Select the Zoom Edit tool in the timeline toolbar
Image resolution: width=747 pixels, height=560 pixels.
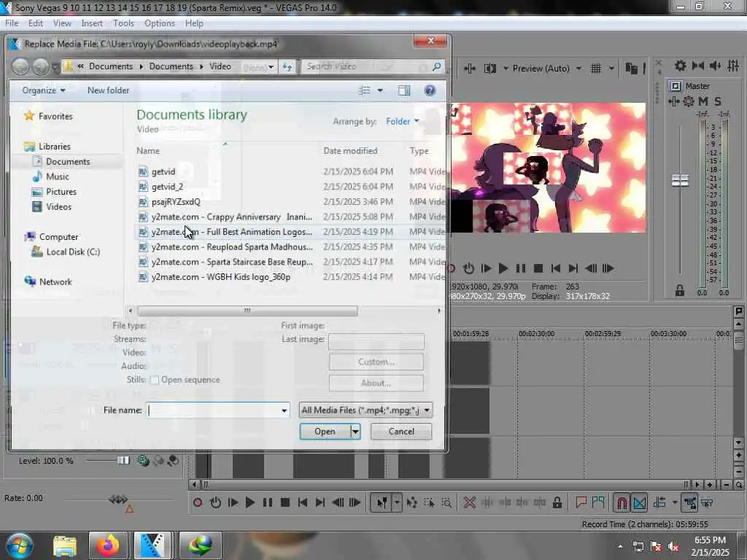pos(446,502)
